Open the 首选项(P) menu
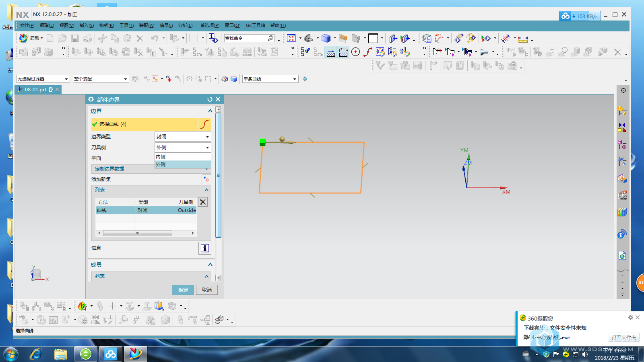Viewport: 644px width, 362px height. coord(210,25)
